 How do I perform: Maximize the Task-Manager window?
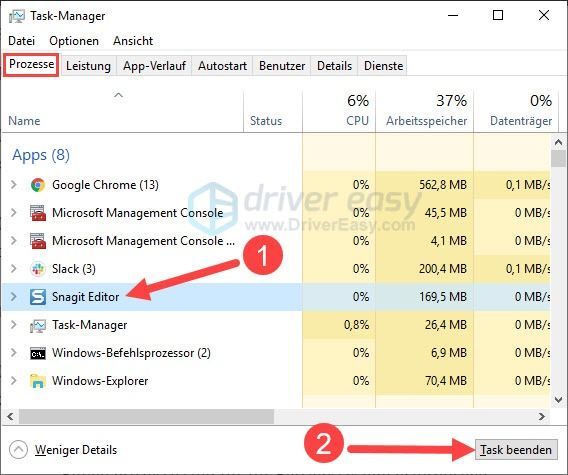(498, 15)
